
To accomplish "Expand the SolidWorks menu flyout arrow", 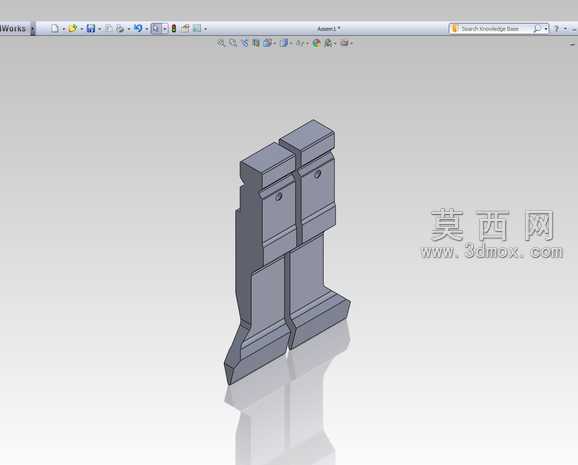I will [33, 28].
